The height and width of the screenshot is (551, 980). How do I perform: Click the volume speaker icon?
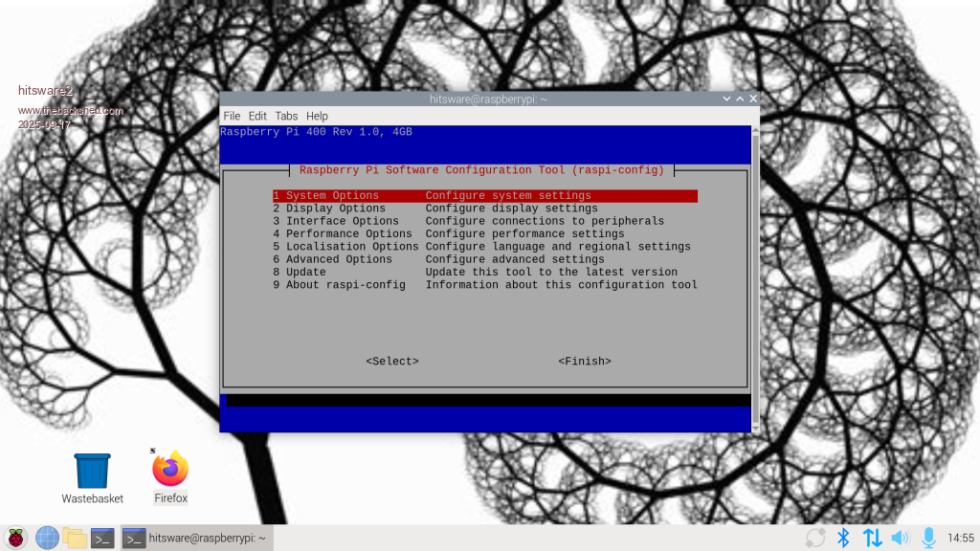coord(900,538)
